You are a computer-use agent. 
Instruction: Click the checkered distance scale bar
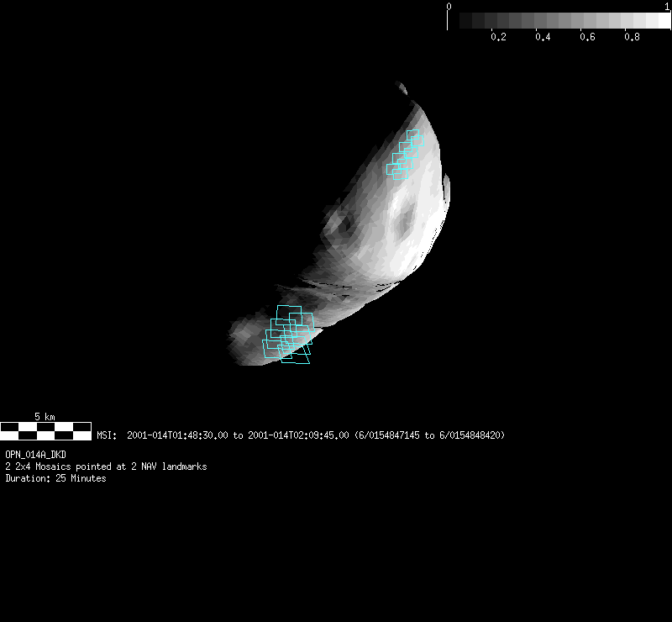click(45, 431)
